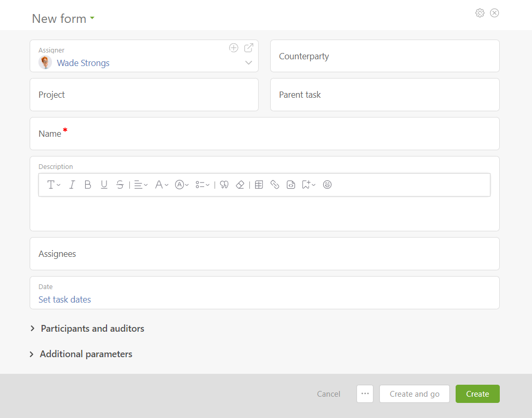The width and height of the screenshot is (532, 418).
Task: Click the Assignees field
Action: 264,254
